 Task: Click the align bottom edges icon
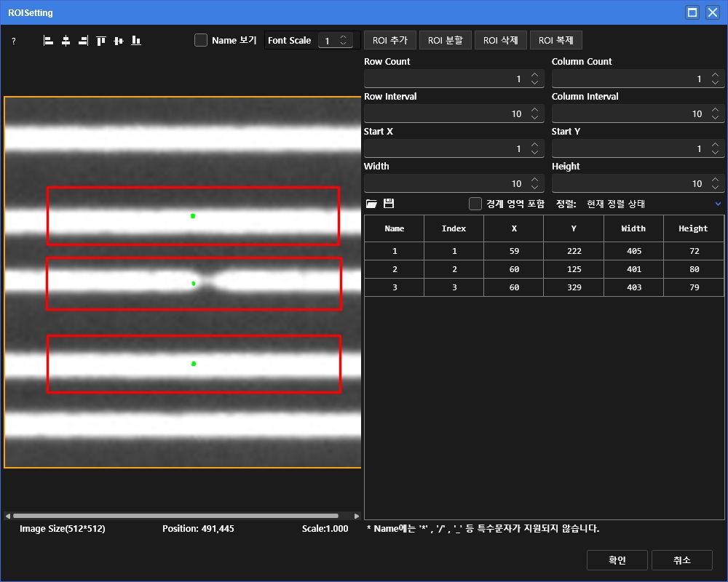click(136, 41)
